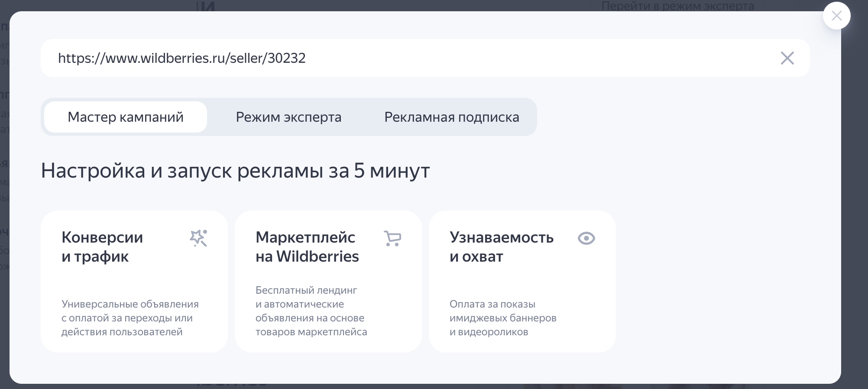Clear the URL with the field's X icon

(787, 58)
